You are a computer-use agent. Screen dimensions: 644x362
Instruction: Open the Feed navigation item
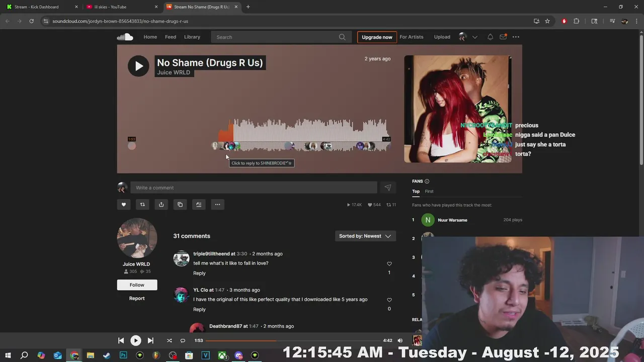tap(171, 37)
